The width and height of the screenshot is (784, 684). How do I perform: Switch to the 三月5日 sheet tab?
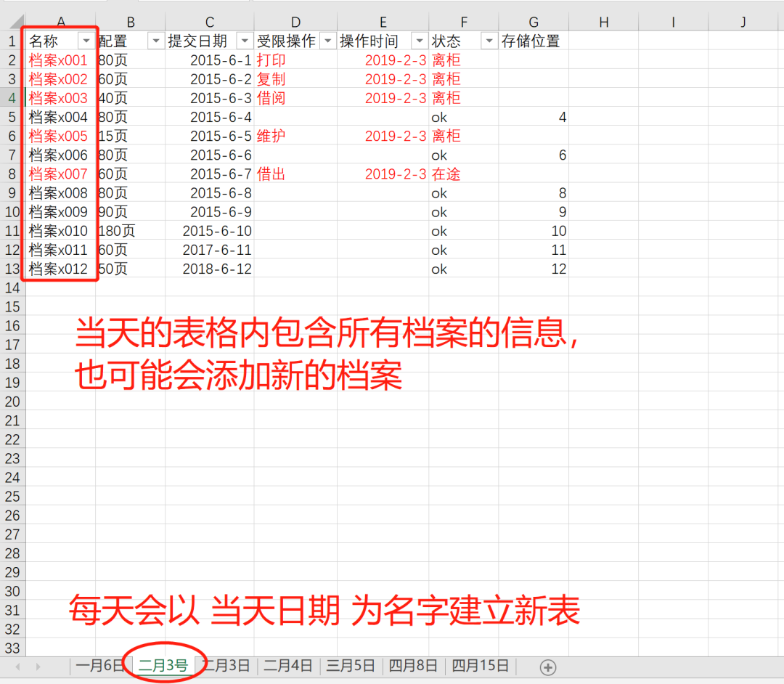click(x=351, y=666)
